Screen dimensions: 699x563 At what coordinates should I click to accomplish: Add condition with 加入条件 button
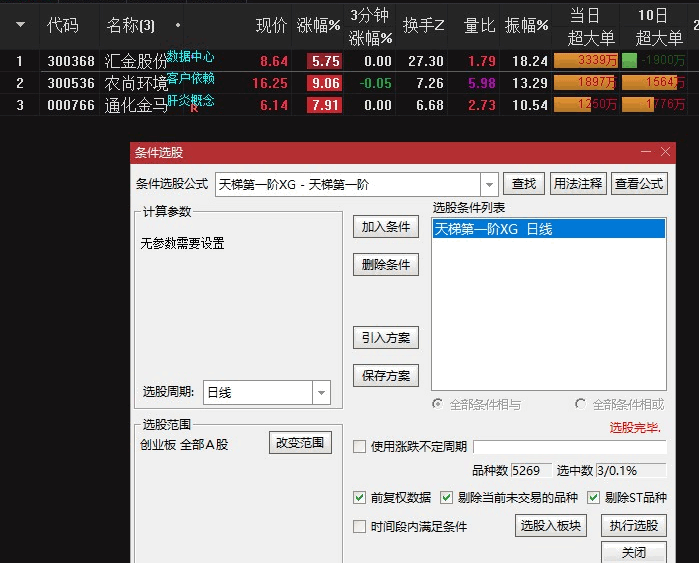click(x=386, y=227)
